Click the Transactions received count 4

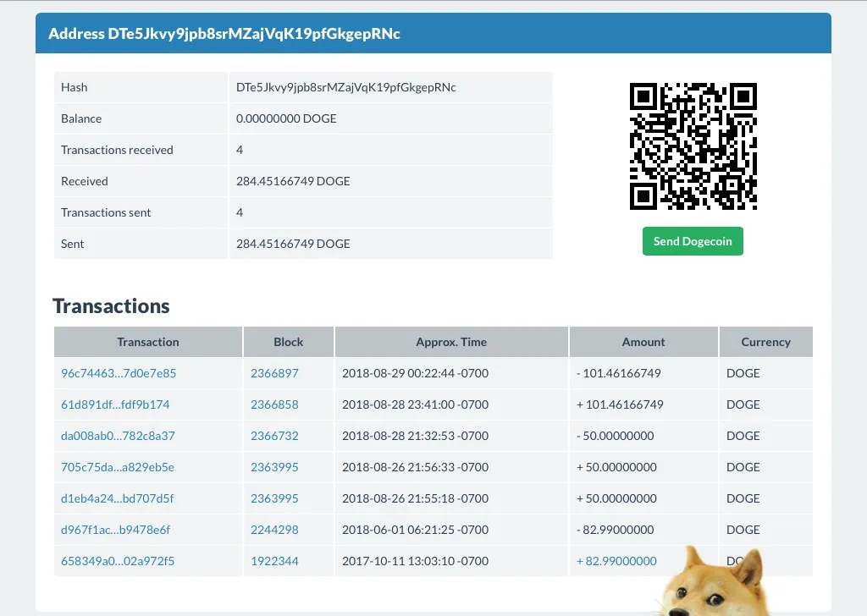(240, 150)
